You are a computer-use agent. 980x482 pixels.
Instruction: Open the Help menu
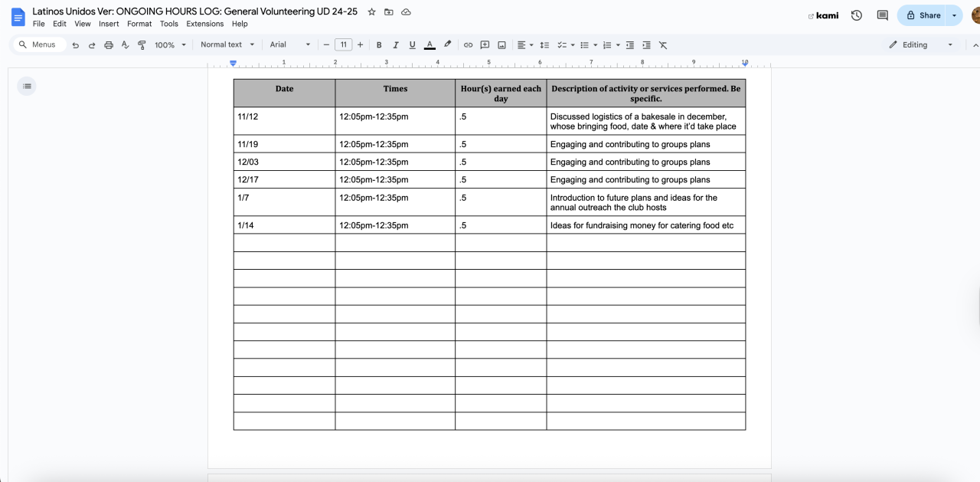pos(240,24)
